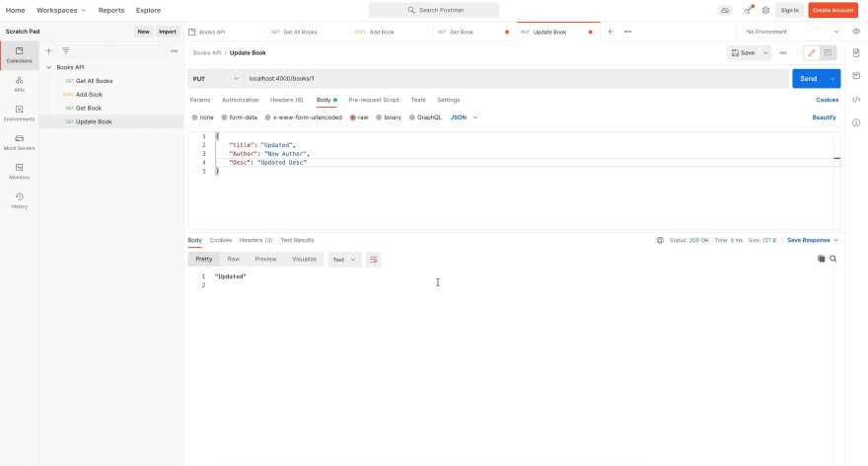Viewport: 868px width, 466px height.
Task: Open the response Text format dropdown
Action: point(344,260)
